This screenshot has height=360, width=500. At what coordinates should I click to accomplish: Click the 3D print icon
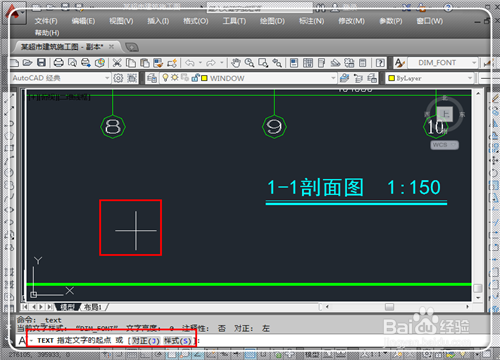click(100, 63)
